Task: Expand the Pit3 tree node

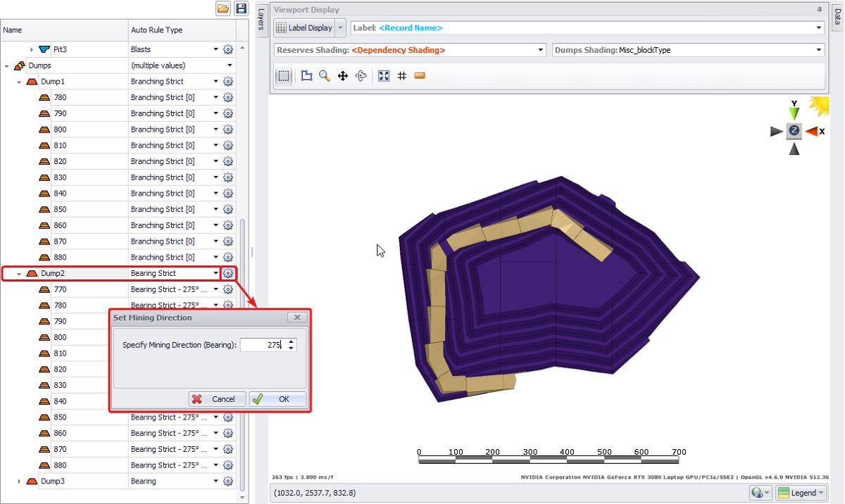Action: pyautogui.click(x=32, y=50)
